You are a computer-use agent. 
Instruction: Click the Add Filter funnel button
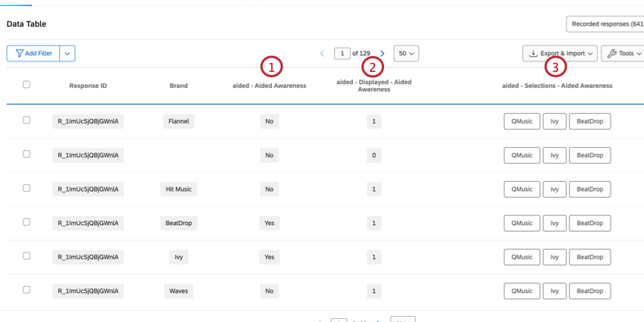pos(33,53)
